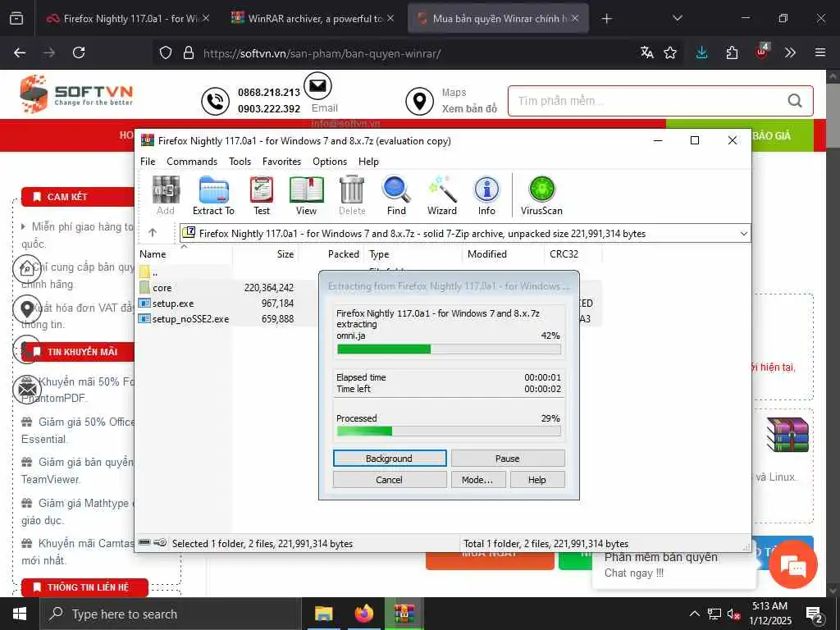Show more tools overflow chevron
840x630 pixels.
click(790, 52)
